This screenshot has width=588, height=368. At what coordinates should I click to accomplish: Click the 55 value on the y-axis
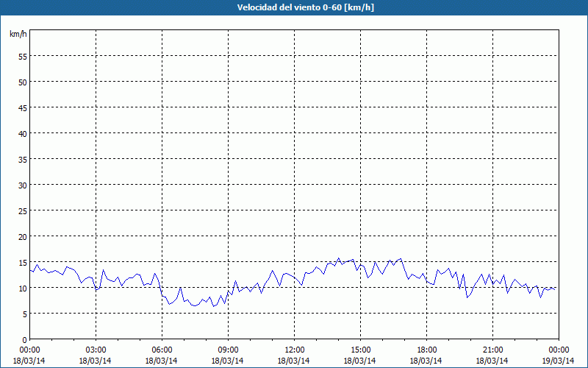click(23, 57)
